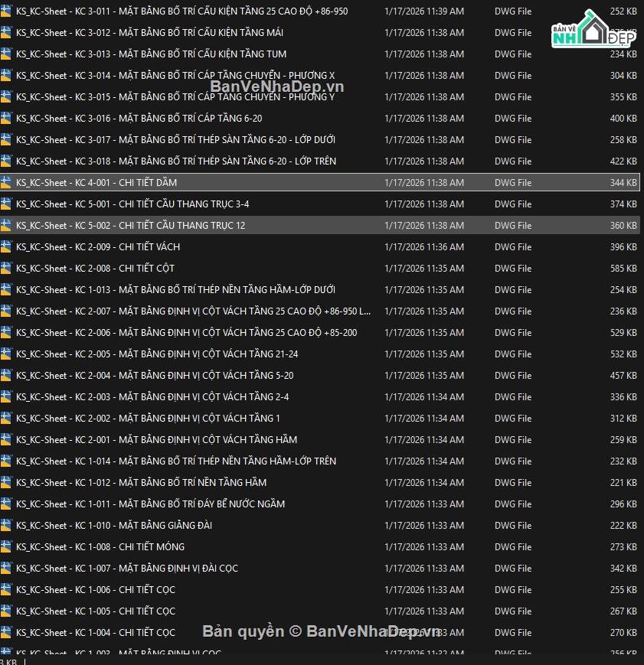644x665 pixels.
Task: Select the file icon for KC 3-013
Action: 6,54
